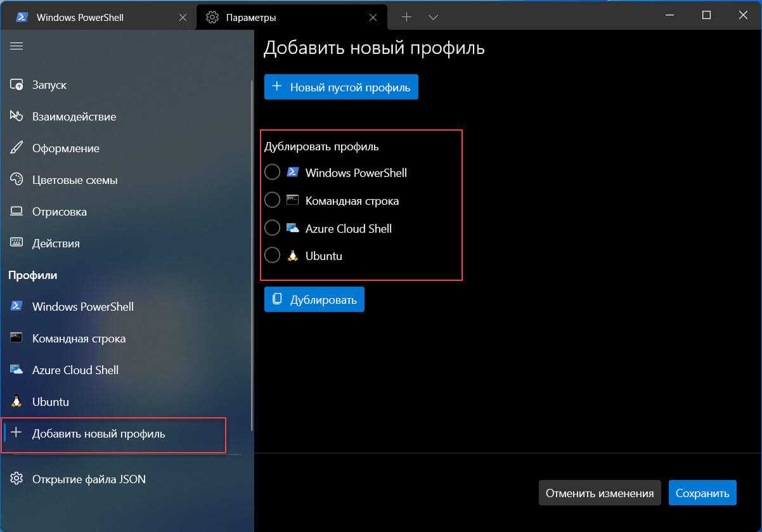Create Новый пустой профиль
The width and height of the screenshot is (762, 532).
point(341,87)
